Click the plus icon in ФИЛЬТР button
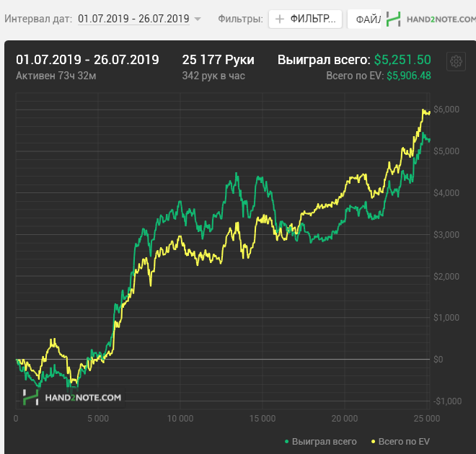 [279, 19]
